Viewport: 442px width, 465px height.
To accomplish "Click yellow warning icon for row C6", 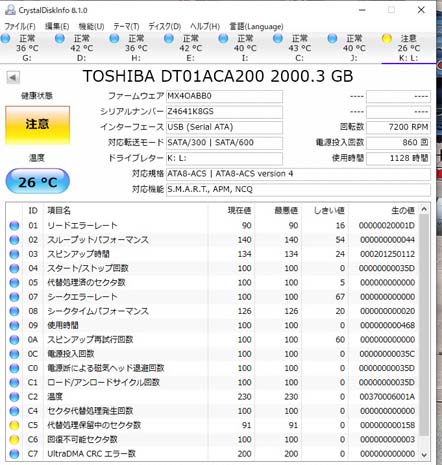I will point(14,440).
